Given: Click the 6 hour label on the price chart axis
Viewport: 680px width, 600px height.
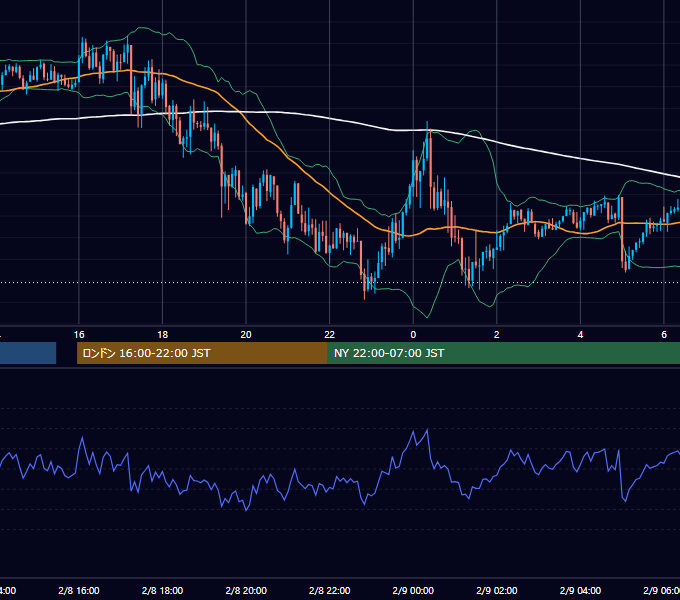Looking at the screenshot, I should [x=664, y=335].
